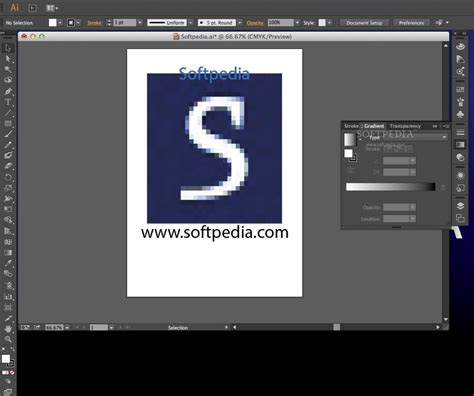Select the Symbol Sprayer tool
The width and height of the screenshot is (474, 396).
[8, 285]
